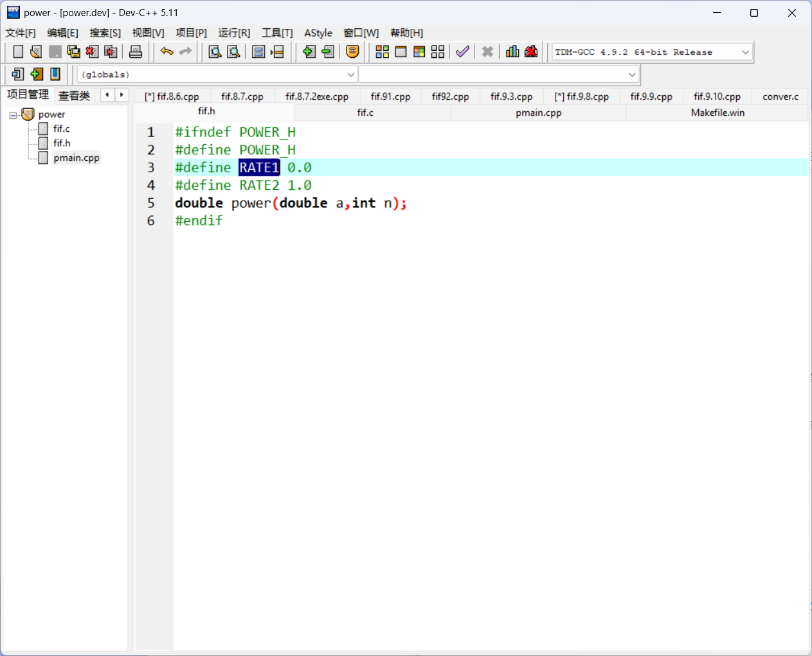Screen dimensions: 812x656
Task: Switch to the fif.c editor tab
Action: [365, 113]
